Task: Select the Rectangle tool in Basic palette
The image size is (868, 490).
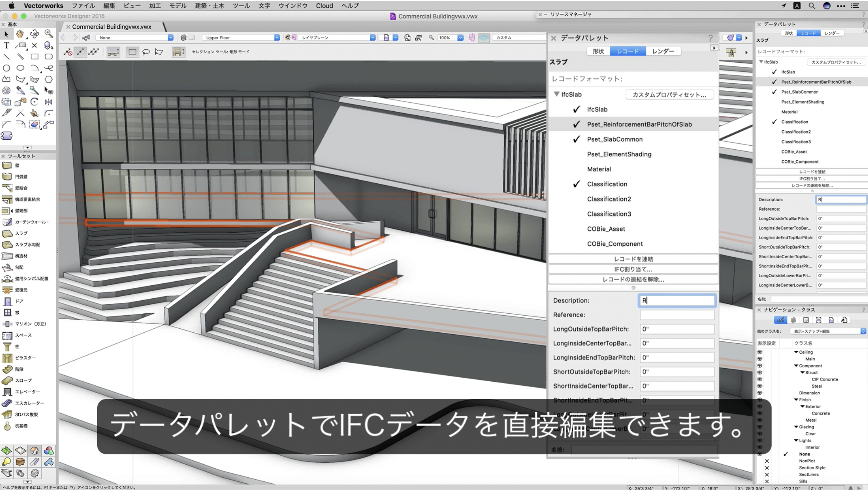Action: click(34, 57)
